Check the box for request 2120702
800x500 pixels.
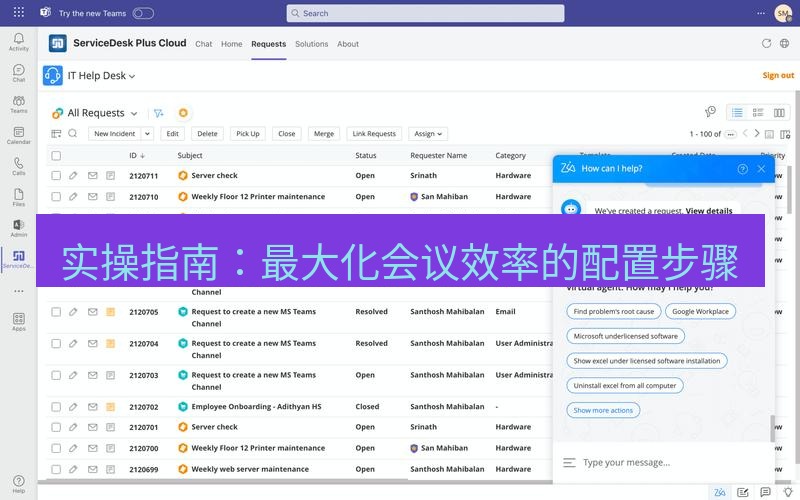[56, 407]
